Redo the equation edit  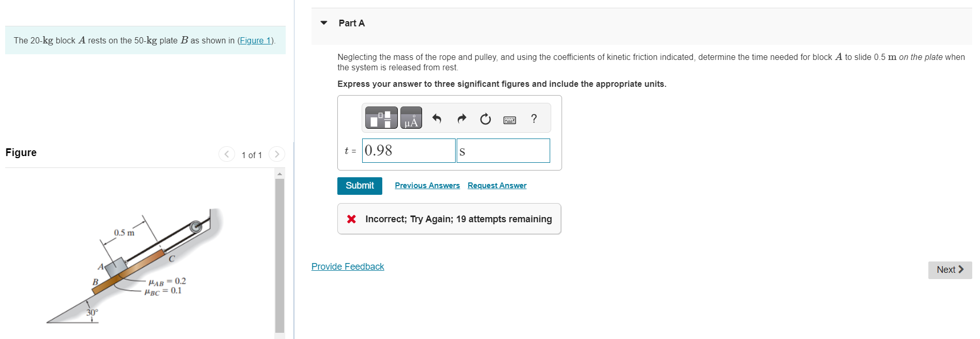[461, 118]
